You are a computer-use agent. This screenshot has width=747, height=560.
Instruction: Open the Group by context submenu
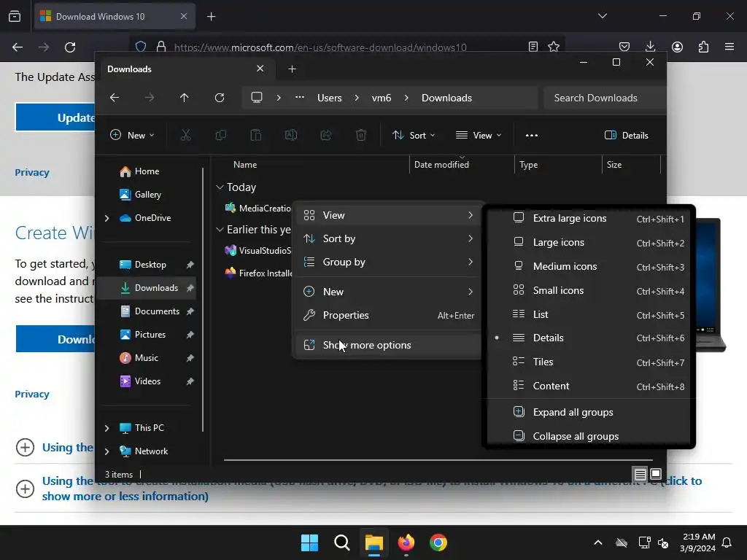(388, 262)
